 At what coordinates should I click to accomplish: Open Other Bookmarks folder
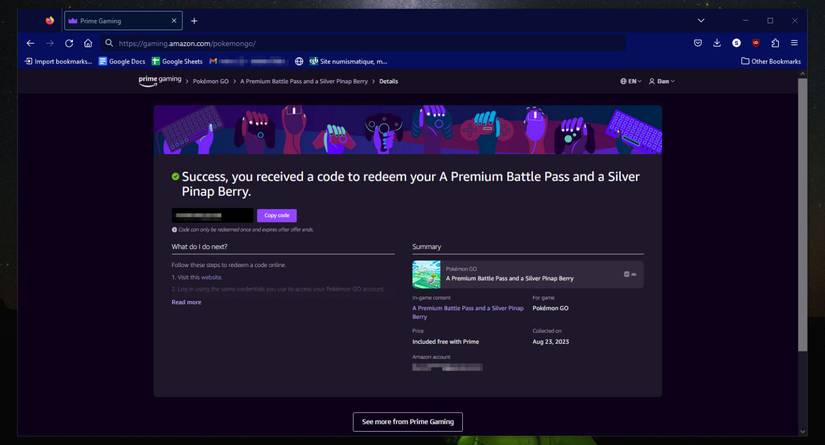point(771,62)
